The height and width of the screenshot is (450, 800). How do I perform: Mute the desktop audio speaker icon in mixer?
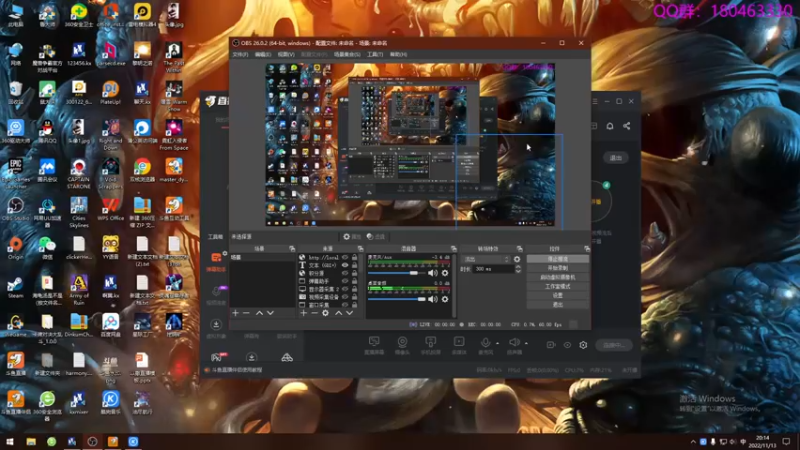433,299
